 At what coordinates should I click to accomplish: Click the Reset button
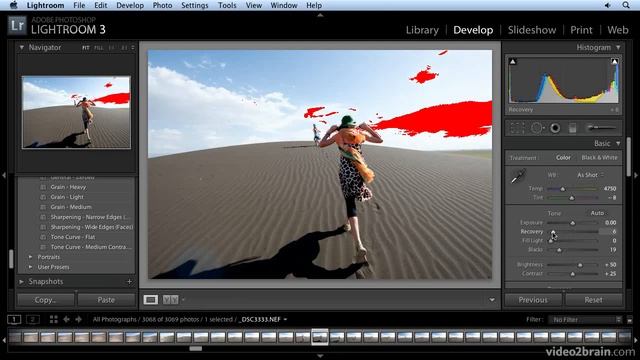click(593, 300)
